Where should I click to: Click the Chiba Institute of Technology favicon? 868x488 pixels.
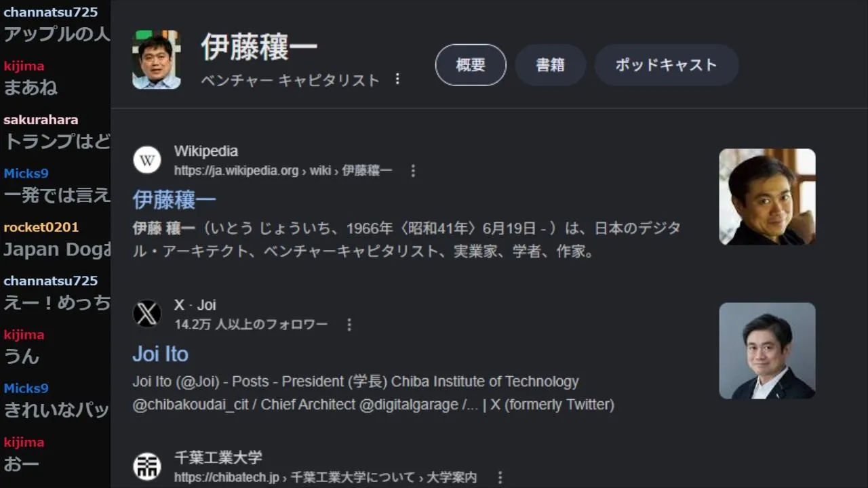tap(147, 466)
